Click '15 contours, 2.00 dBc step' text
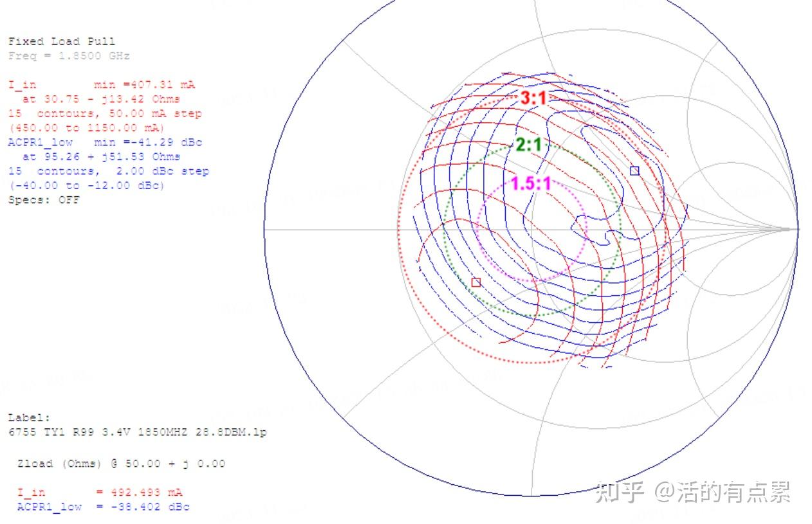 click(109, 171)
